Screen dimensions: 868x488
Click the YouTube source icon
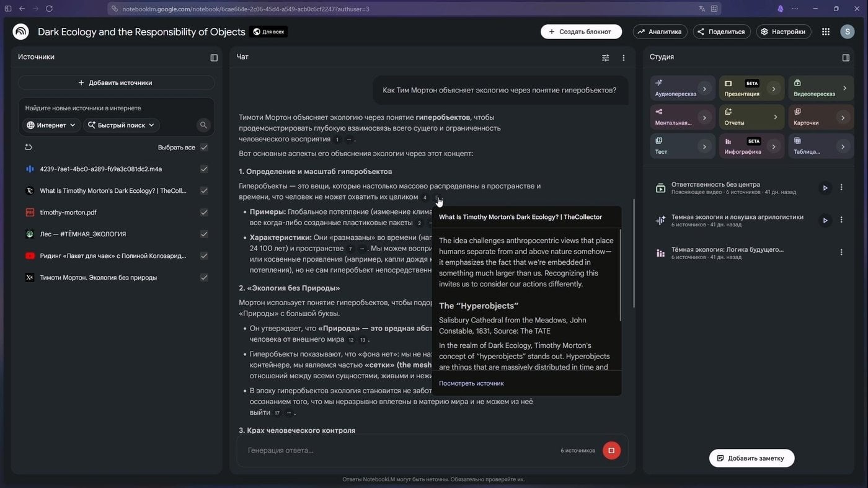point(29,255)
